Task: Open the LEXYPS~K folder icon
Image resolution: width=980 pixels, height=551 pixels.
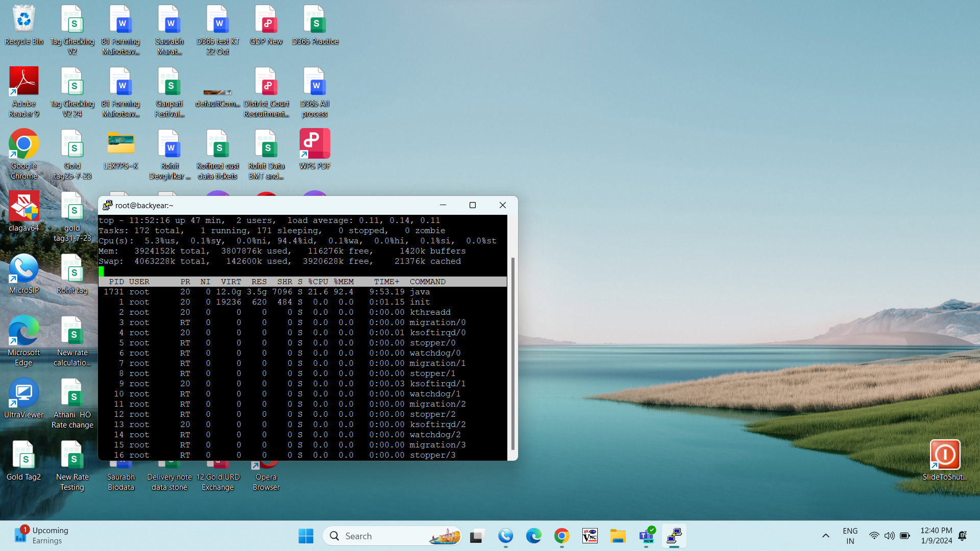Action: pyautogui.click(x=121, y=150)
